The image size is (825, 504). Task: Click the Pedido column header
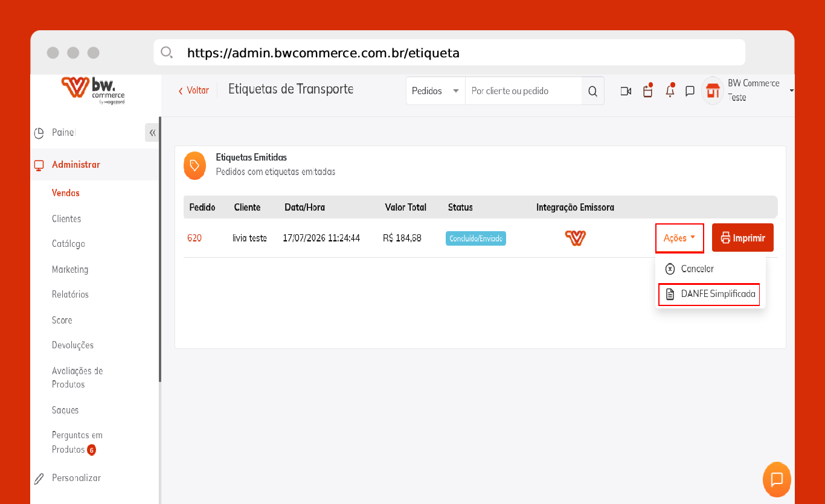[x=202, y=207]
